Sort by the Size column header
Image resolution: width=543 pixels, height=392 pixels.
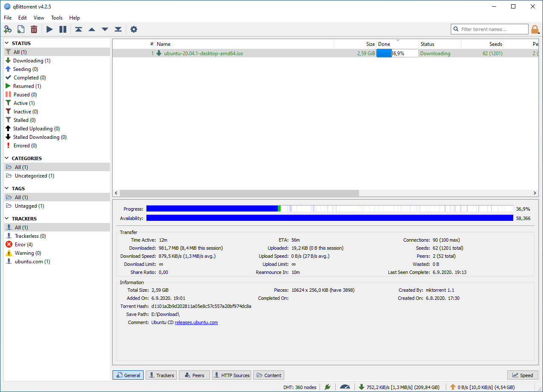point(355,44)
